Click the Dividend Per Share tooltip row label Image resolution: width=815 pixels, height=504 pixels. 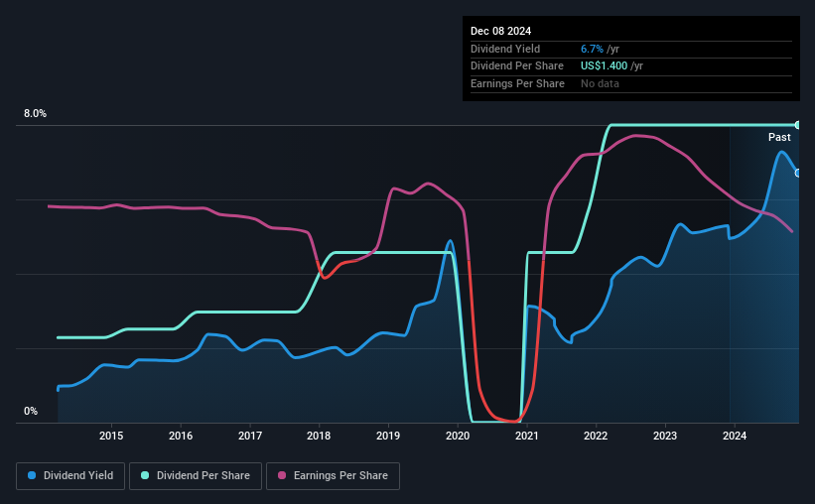click(516, 66)
